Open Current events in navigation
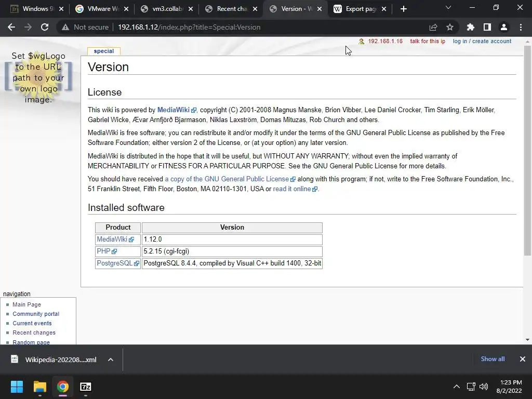The height and width of the screenshot is (399, 532). (x=32, y=323)
